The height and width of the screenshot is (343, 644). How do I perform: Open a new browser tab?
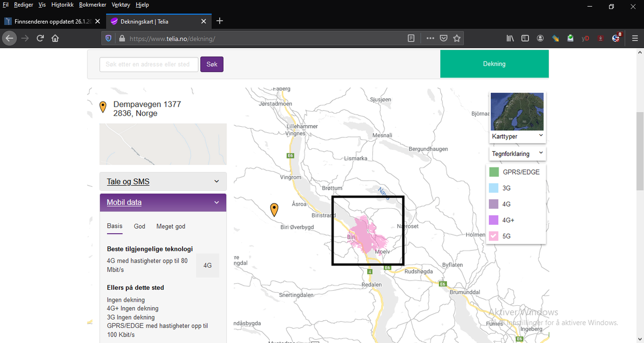click(219, 21)
